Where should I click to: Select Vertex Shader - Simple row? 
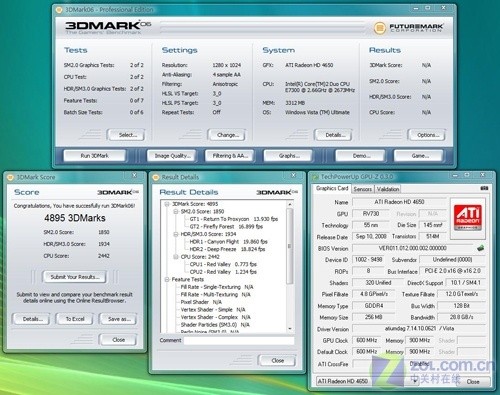213,310
